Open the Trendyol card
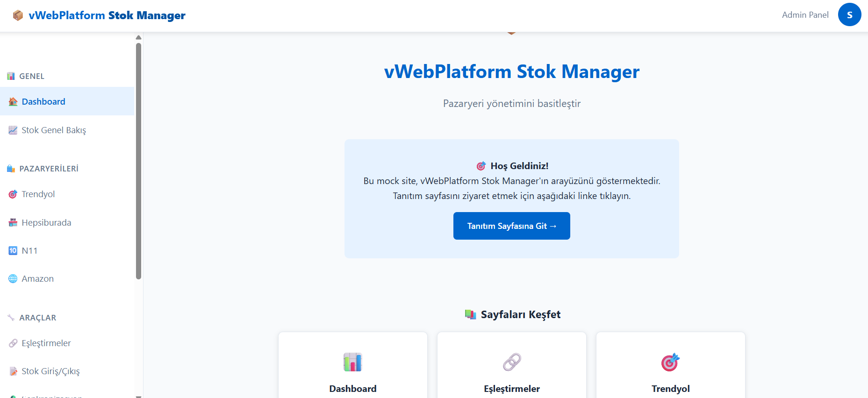 pyautogui.click(x=671, y=365)
